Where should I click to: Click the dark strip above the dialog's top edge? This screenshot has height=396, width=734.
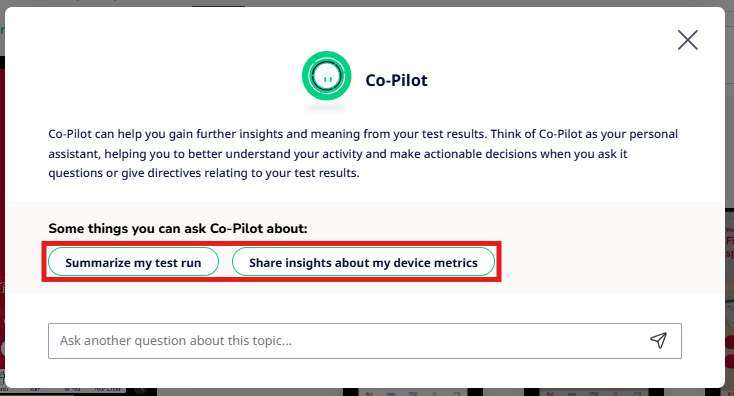[365, 3]
